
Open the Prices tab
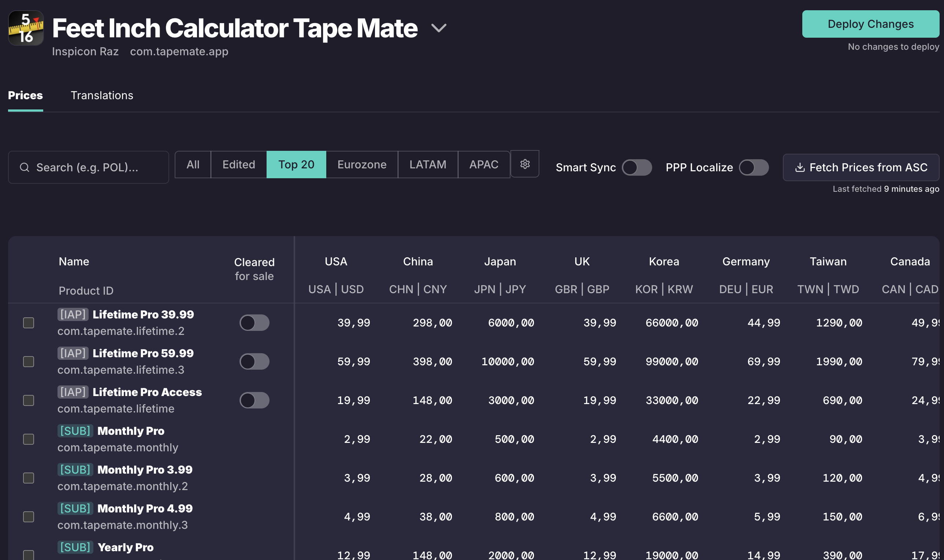pyautogui.click(x=25, y=95)
